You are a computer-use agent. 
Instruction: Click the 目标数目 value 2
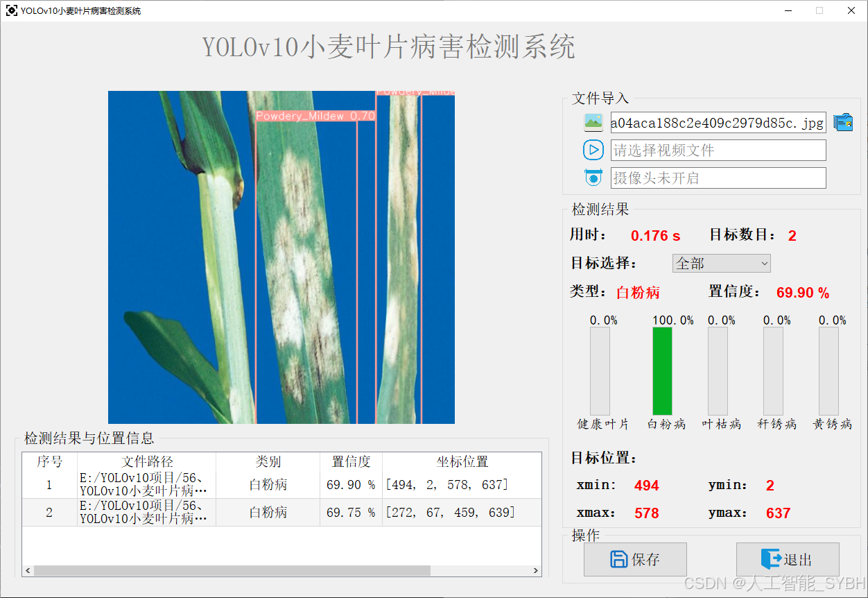tap(792, 236)
